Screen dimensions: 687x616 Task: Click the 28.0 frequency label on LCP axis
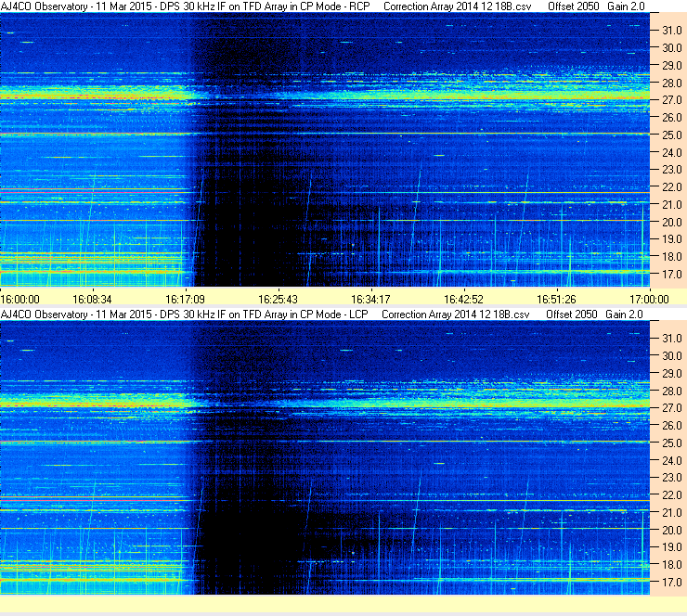point(672,391)
